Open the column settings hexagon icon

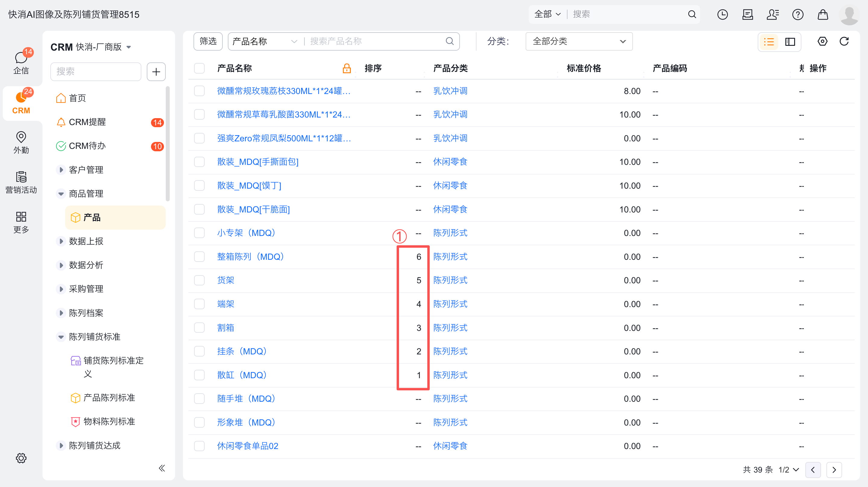click(822, 42)
